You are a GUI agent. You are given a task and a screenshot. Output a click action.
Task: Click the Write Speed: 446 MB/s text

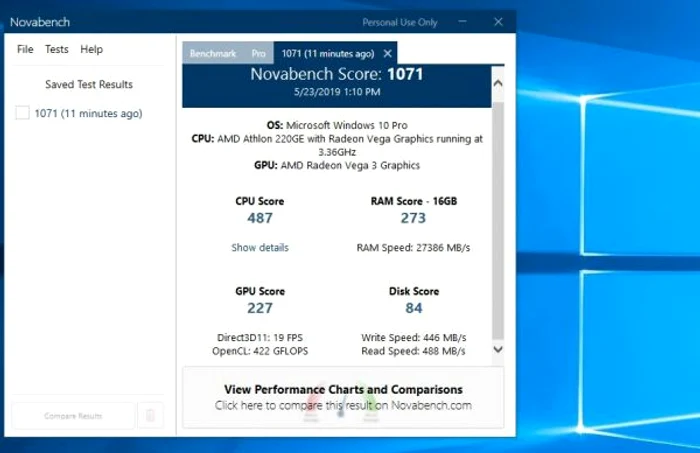[x=414, y=337]
